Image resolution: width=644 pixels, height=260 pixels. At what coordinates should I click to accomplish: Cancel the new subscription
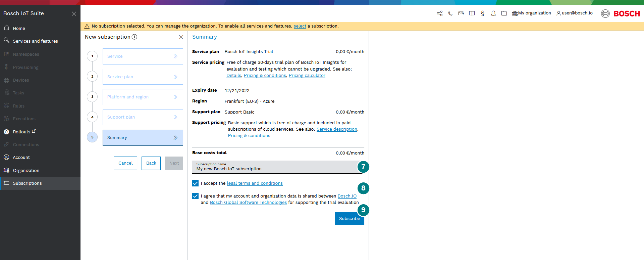(125, 163)
